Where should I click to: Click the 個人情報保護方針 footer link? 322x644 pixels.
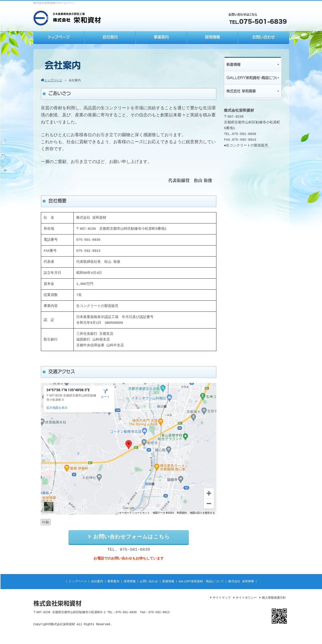click(x=274, y=598)
